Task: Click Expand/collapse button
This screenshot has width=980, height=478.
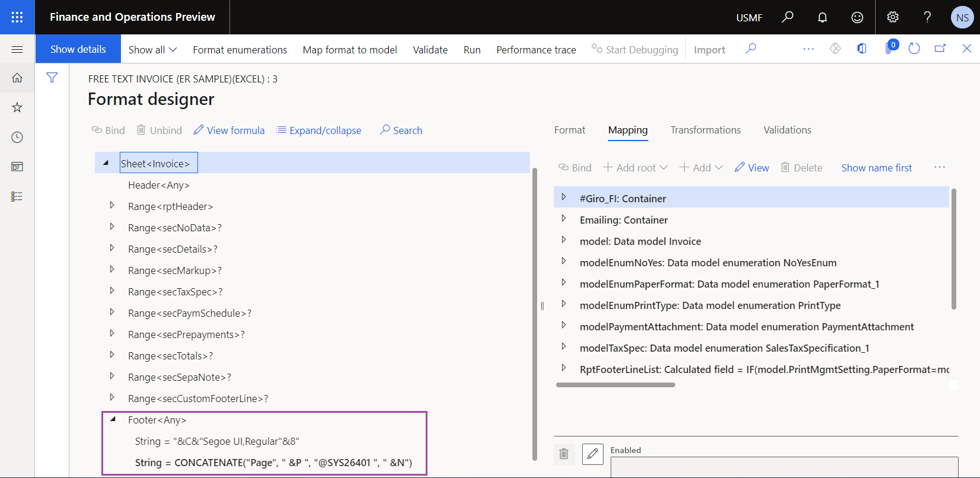Action: pos(318,130)
